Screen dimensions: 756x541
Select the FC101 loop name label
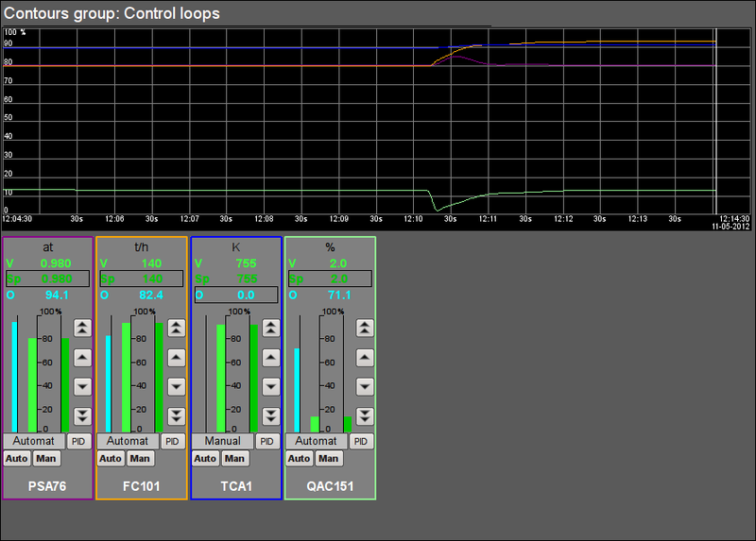[141, 486]
